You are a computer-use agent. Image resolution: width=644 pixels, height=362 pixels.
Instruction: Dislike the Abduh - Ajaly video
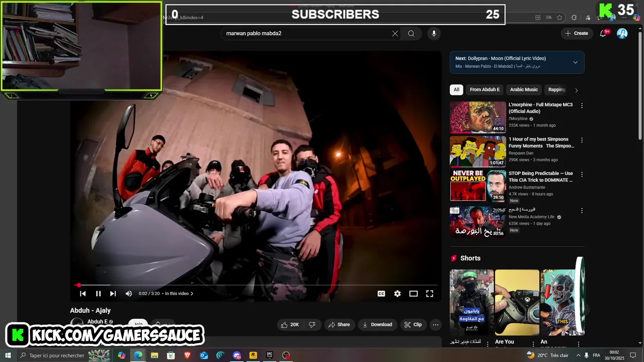(x=312, y=325)
